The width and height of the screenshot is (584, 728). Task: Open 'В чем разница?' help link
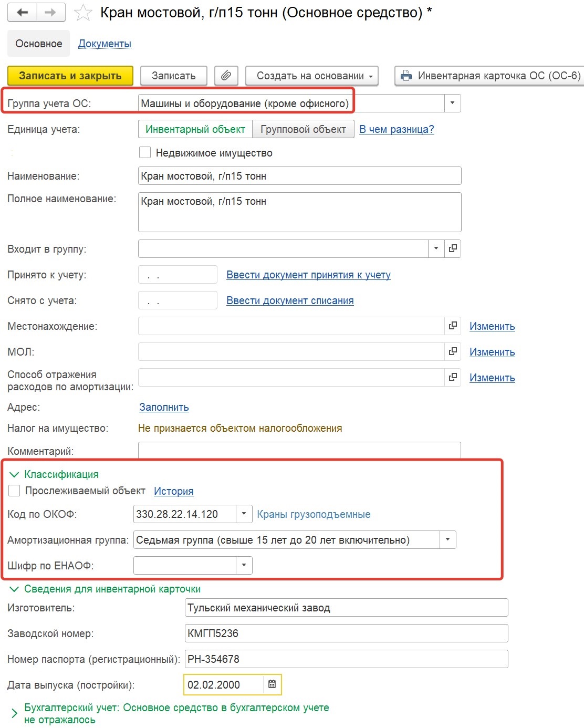click(397, 129)
